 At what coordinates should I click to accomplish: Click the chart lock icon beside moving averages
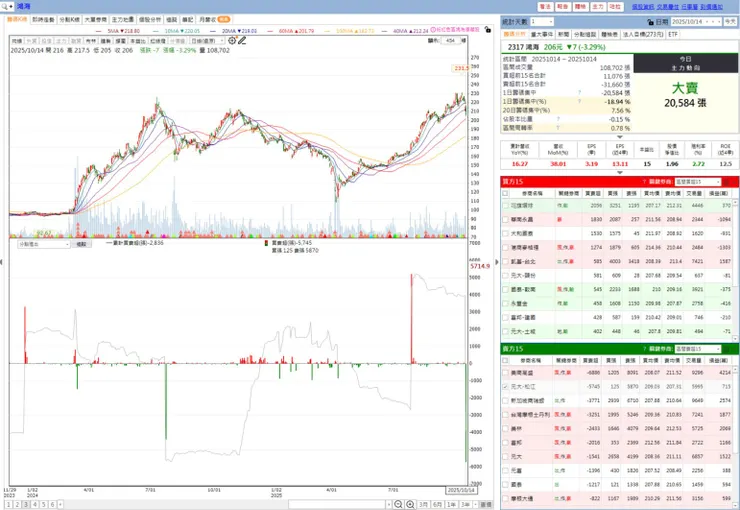click(x=488, y=29)
